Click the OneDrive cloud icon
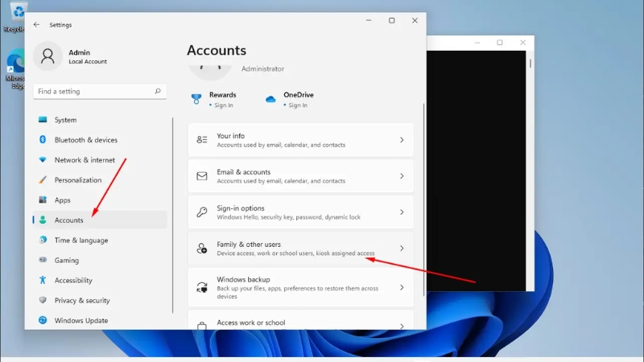644x362 pixels. [x=270, y=99]
